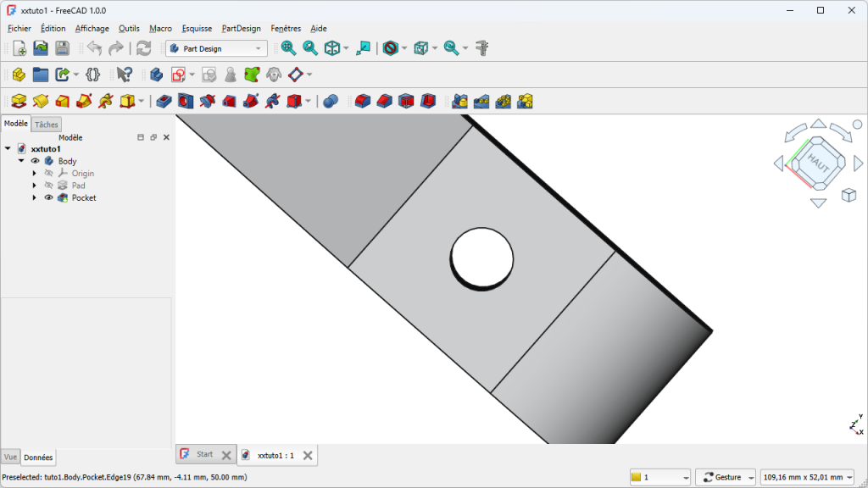Select the Pocket tool in toolbar
This screenshot has height=488, width=868.
pyautogui.click(x=164, y=102)
